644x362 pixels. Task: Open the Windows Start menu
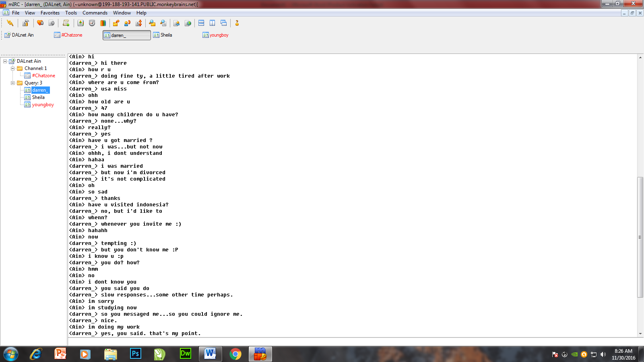click(11, 354)
